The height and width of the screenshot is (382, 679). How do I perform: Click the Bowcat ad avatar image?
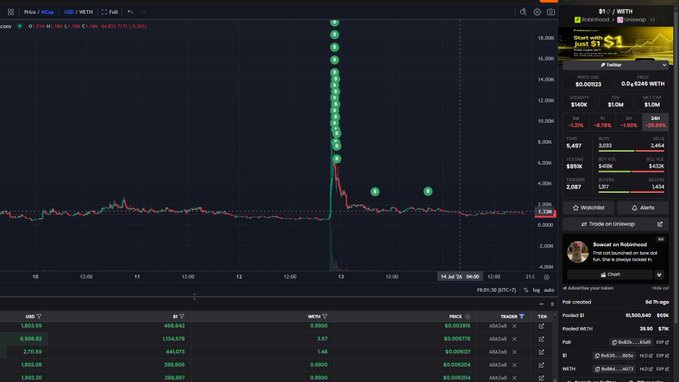(x=578, y=252)
